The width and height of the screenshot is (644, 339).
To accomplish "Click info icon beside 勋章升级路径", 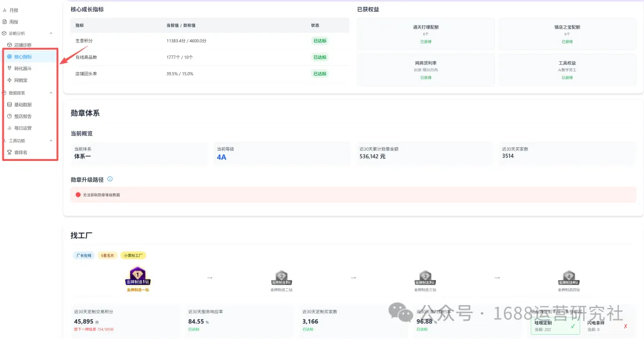I will point(110,179).
